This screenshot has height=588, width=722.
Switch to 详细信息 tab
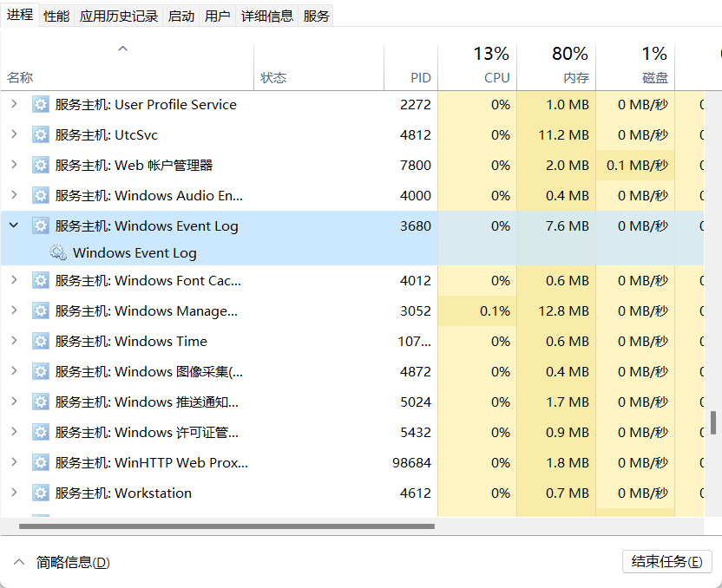tap(267, 16)
